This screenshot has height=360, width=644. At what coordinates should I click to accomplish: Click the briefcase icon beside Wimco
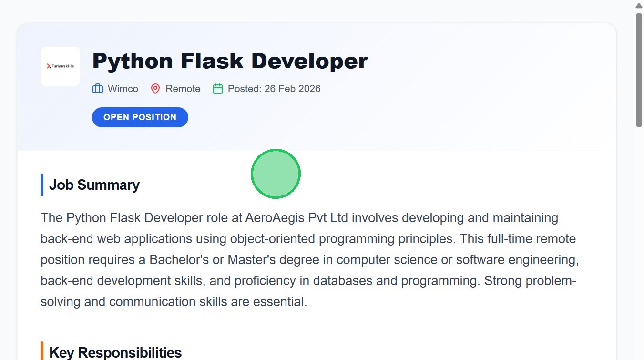(98, 89)
